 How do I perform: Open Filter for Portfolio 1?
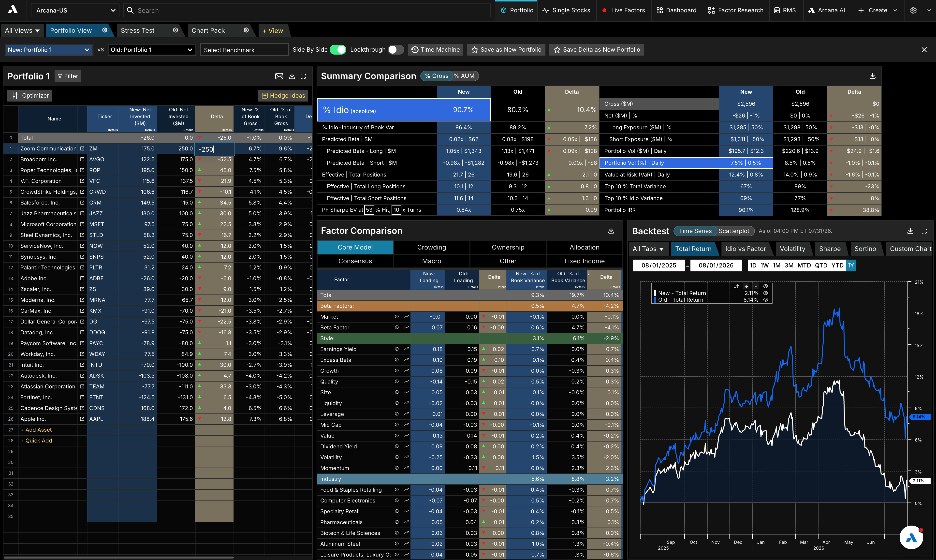(68, 76)
